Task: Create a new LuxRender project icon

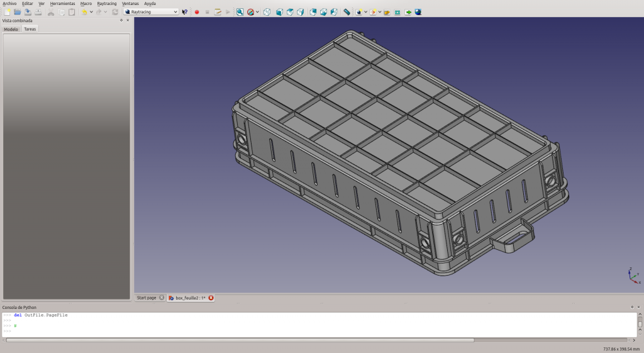Action: click(x=373, y=12)
